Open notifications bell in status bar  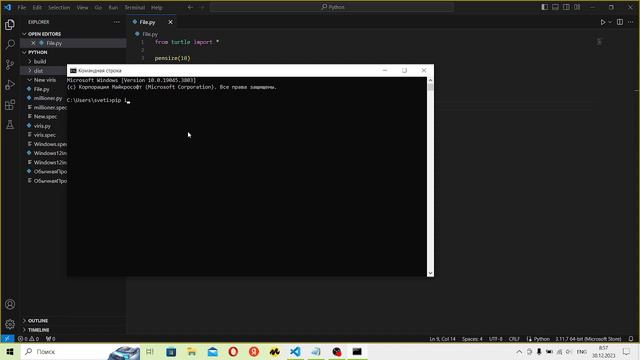631,339
